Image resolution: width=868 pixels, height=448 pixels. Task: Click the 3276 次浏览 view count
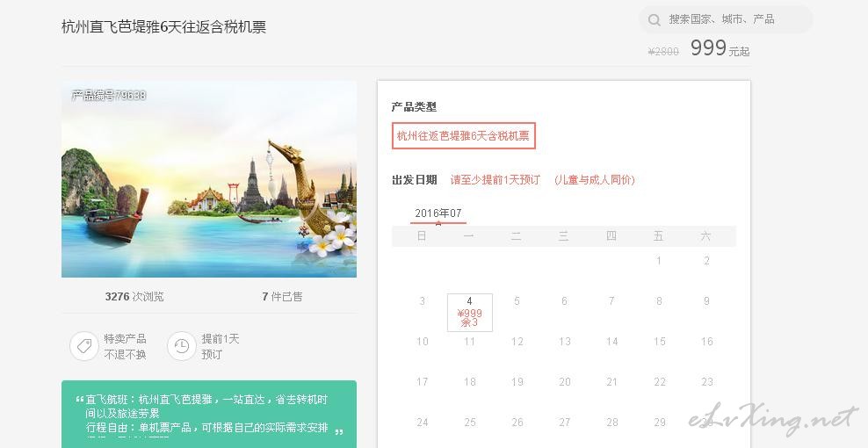pyautogui.click(x=134, y=297)
